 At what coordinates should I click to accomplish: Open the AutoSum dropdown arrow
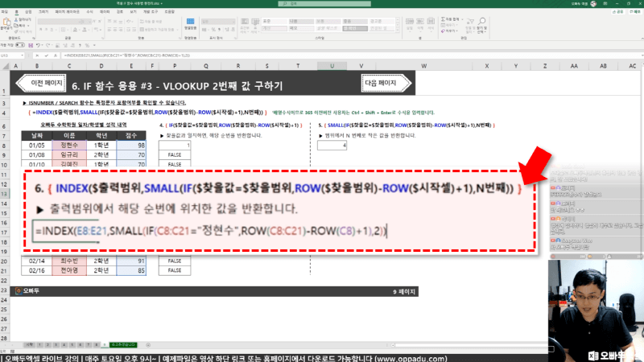click(x=462, y=19)
